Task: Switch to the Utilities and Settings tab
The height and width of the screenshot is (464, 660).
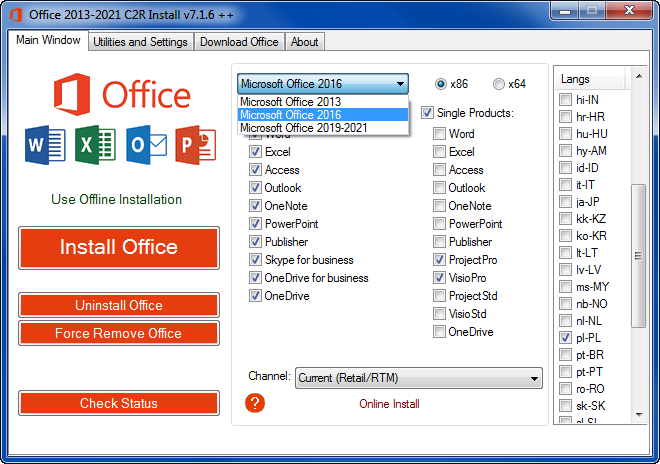Action: 140,42
